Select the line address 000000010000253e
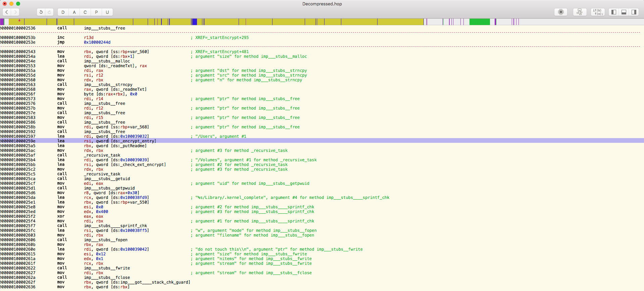This screenshot has height=291, width=644. point(18,42)
